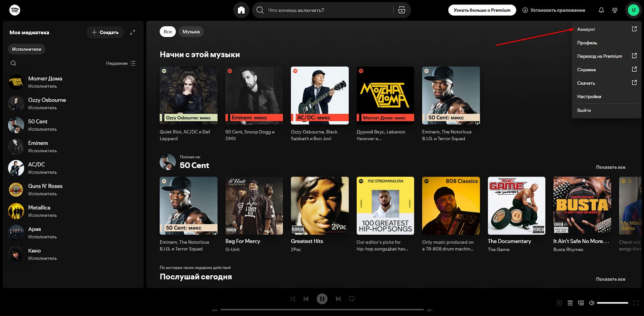Search in library with magnifier icon
Viewport: 644px width, 316px height.
point(13,63)
